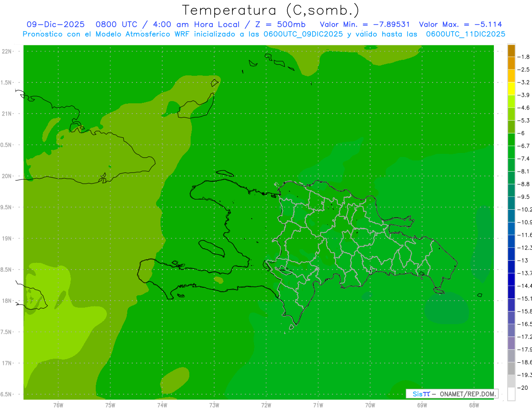Click the latitude label '19N'

click(7, 239)
